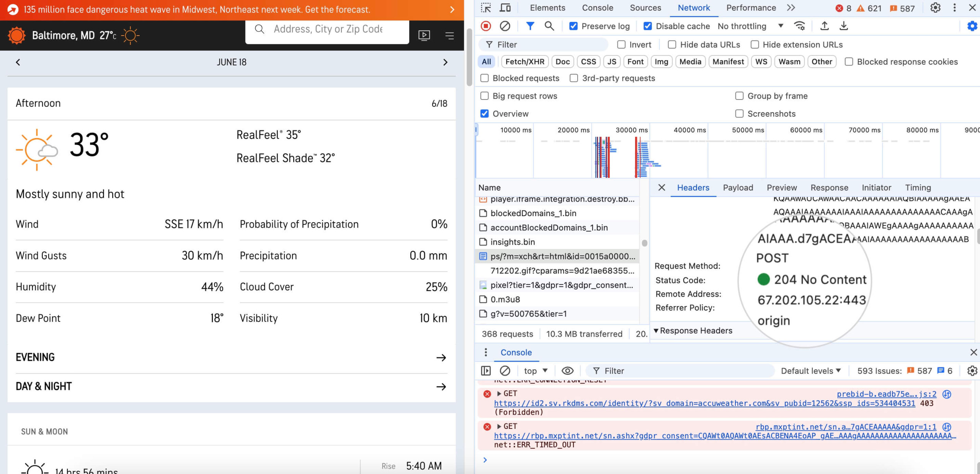Click the search magnifier icon in Network toolbar
980x474 pixels.
[548, 26]
